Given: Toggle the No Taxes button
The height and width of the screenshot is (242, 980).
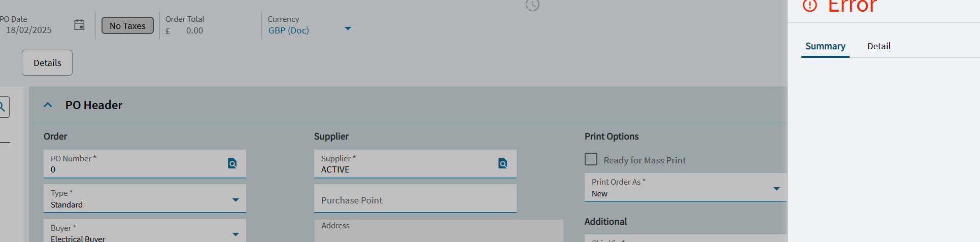Looking at the screenshot, I should (x=127, y=26).
